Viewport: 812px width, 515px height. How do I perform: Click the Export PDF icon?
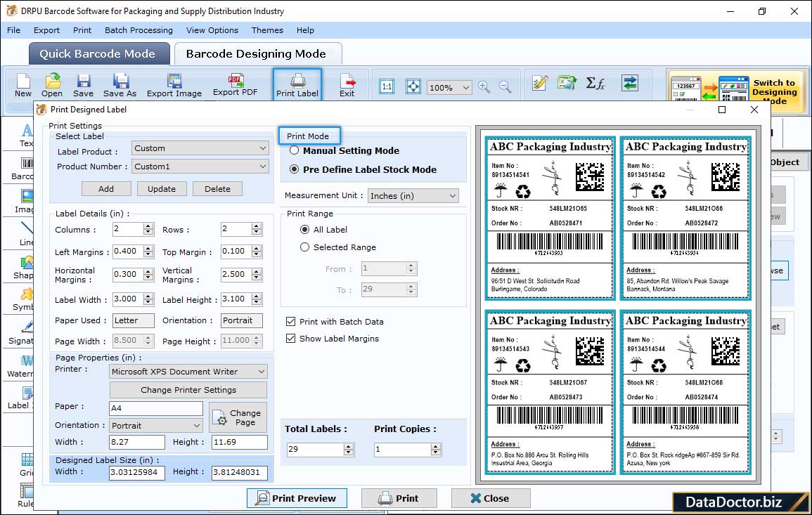click(x=235, y=85)
